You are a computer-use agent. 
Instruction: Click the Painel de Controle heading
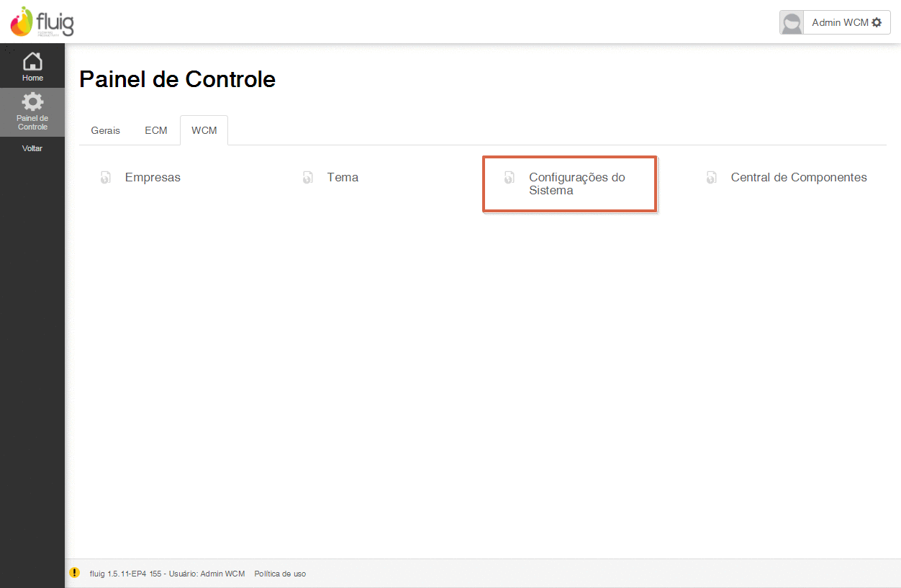coord(178,79)
